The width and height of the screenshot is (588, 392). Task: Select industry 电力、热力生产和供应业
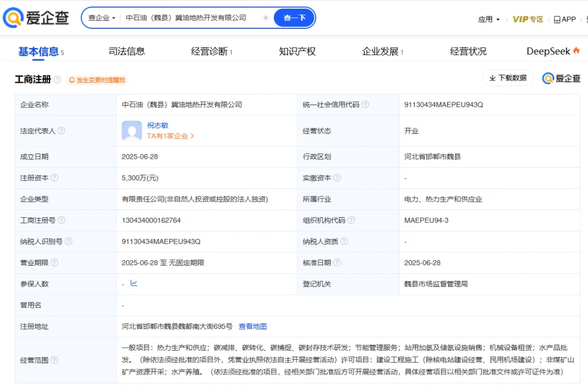[443, 199]
